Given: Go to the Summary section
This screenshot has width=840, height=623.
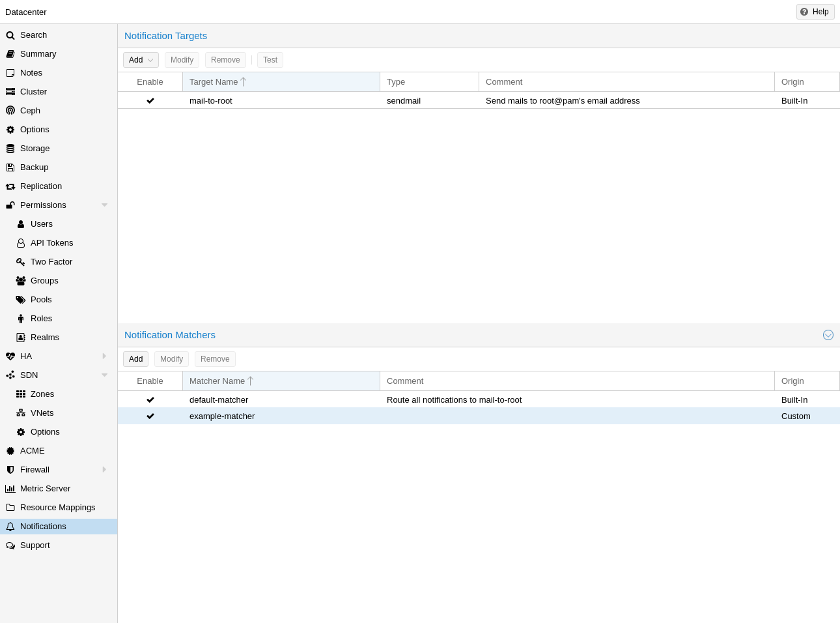Looking at the screenshot, I should (x=38, y=54).
